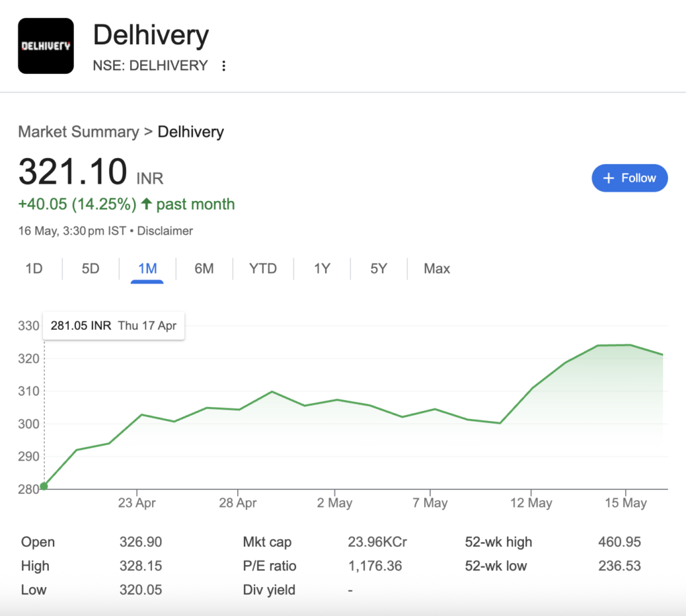Select the 1M chart range tab
Image resolution: width=686 pixels, height=616 pixels.
[x=147, y=268]
